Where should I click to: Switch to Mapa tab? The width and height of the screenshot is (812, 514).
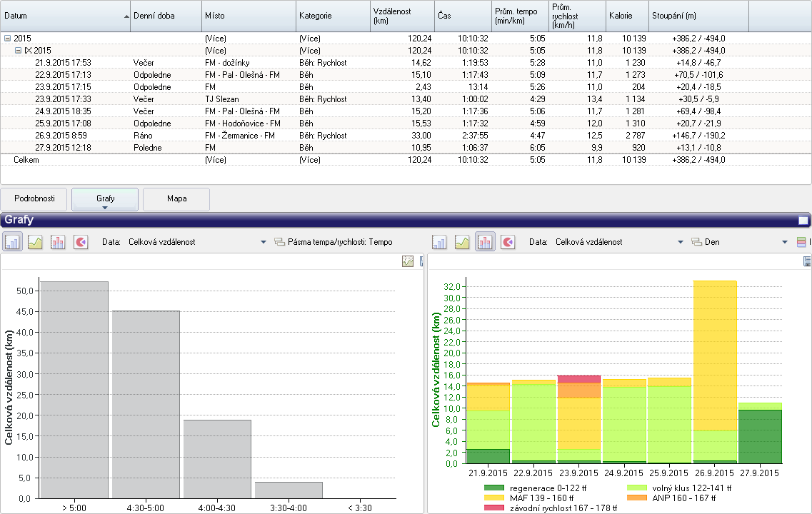pyautogui.click(x=176, y=198)
